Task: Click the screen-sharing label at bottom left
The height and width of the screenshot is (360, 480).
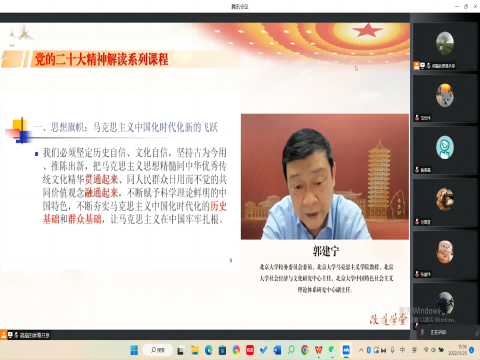Action: (x=34, y=335)
